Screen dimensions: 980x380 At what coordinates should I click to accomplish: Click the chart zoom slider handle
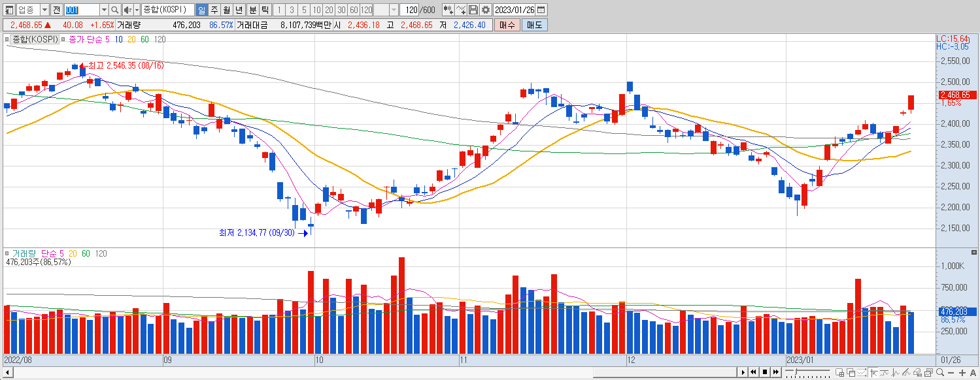pyautogui.click(x=796, y=372)
